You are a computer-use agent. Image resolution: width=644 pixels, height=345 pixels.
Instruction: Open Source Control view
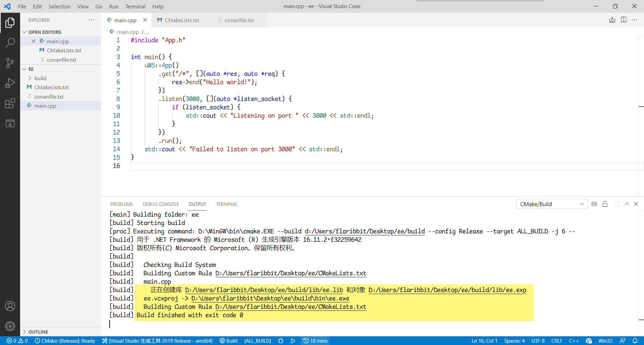pyautogui.click(x=10, y=63)
